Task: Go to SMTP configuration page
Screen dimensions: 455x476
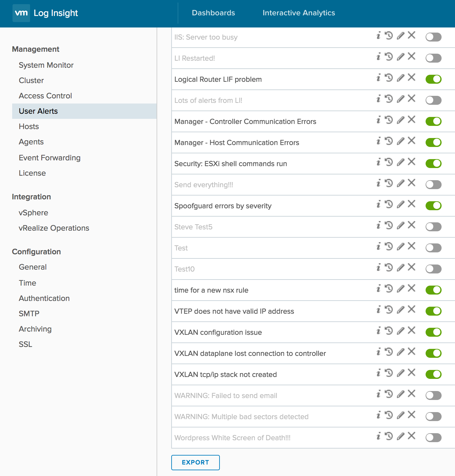Action: pyautogui.click(x=29, y=314)
